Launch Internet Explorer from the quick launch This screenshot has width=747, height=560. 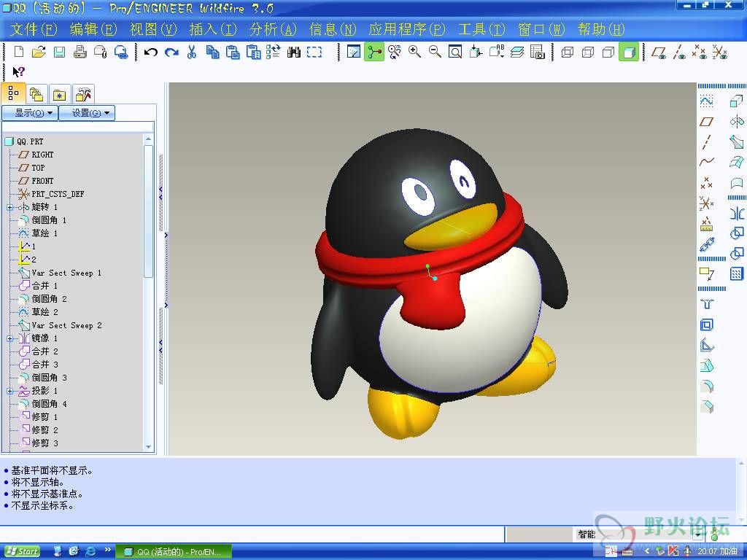[x=90, y=551]
